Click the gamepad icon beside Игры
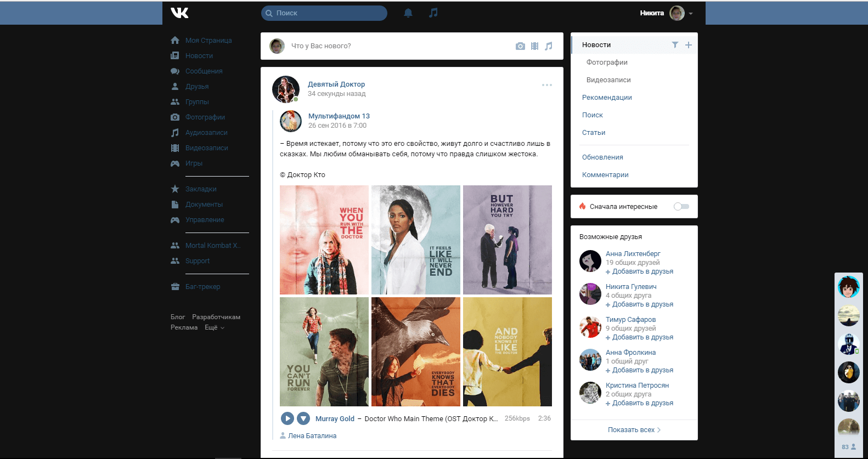868x459 pixels. click(x=175, y=163)
